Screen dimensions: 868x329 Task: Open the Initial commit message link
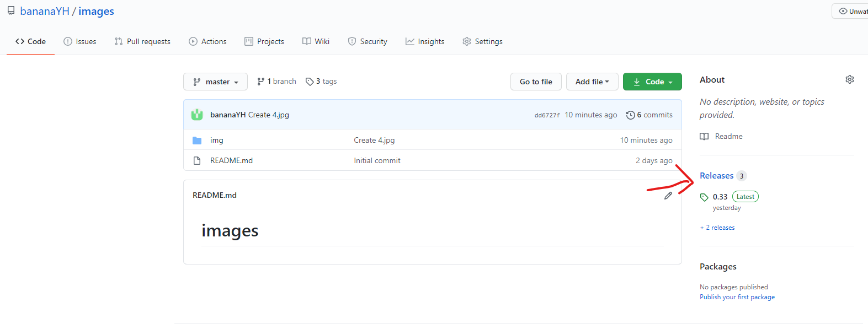click(377, 160)
